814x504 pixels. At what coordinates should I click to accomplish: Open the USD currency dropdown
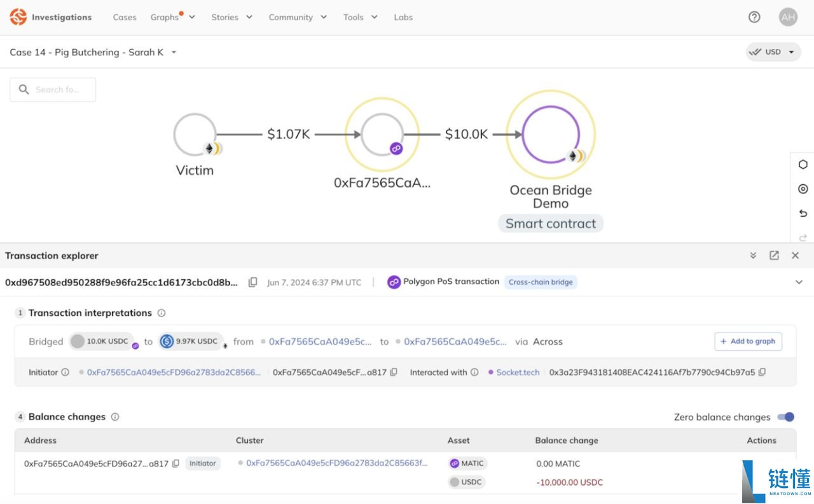[773, 52]
